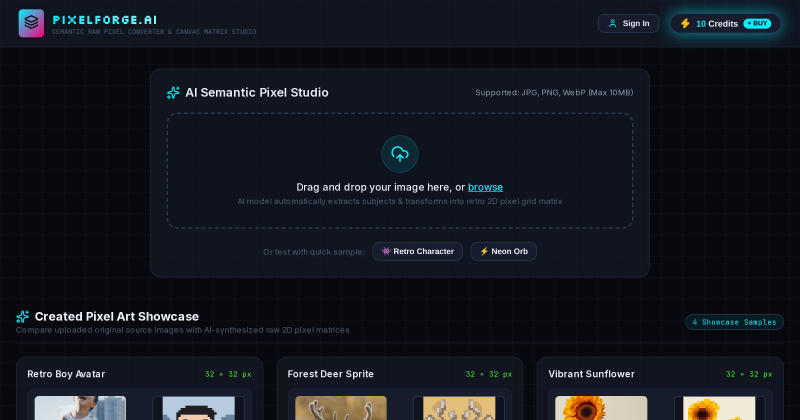Click the sparkle icon beside AI Semantic Pixel Studio
800x420 pixels.
[173, 92]
